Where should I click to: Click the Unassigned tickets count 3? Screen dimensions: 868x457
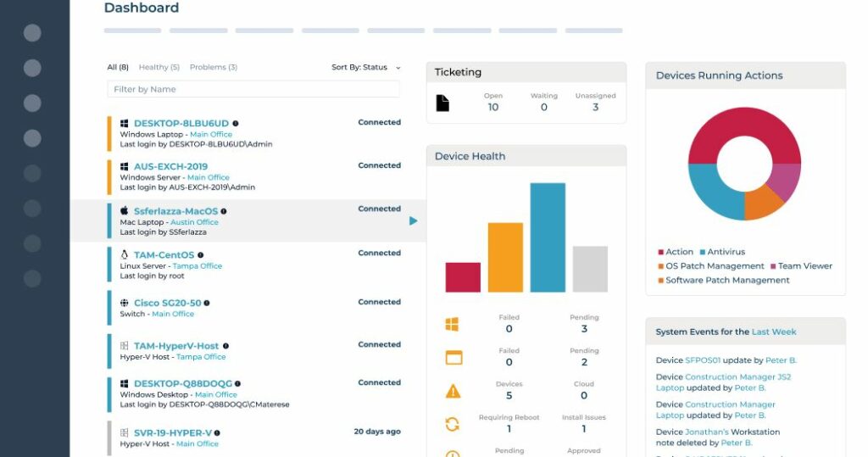point(595,108)
